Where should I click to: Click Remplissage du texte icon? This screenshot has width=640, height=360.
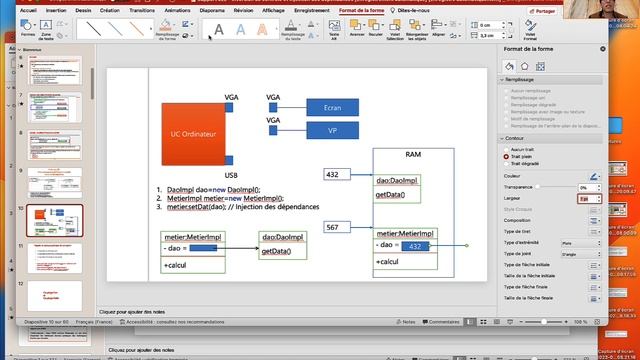(x=291, y=25)
